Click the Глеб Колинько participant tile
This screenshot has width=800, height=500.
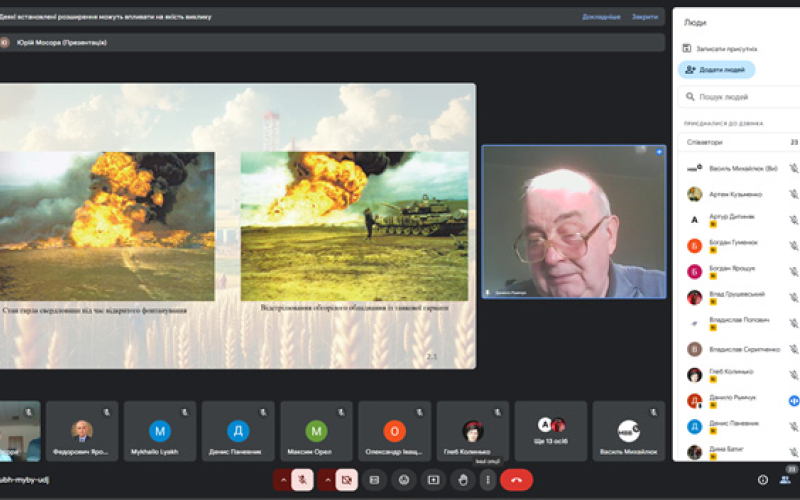point(472,431)
